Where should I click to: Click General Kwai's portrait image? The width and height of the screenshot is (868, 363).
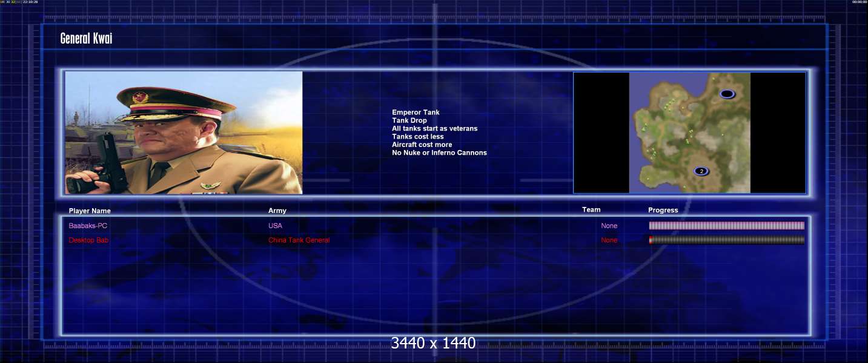pyautogui.click(x=184, y=132)
